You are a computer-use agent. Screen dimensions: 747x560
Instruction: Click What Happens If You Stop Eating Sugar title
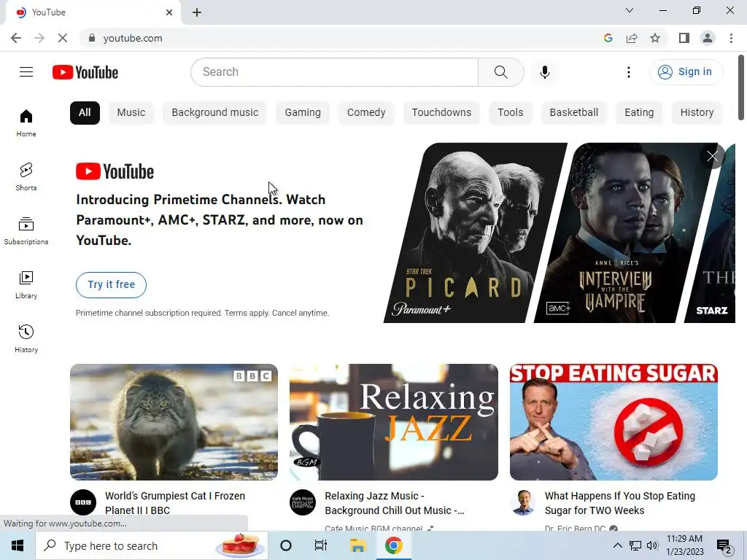[x=620, y=503]
